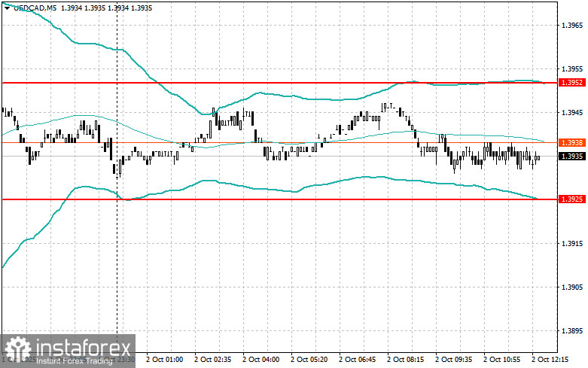Click the 1.3895 price axis value
588x368 pixels.
click(x=572, y=331)
